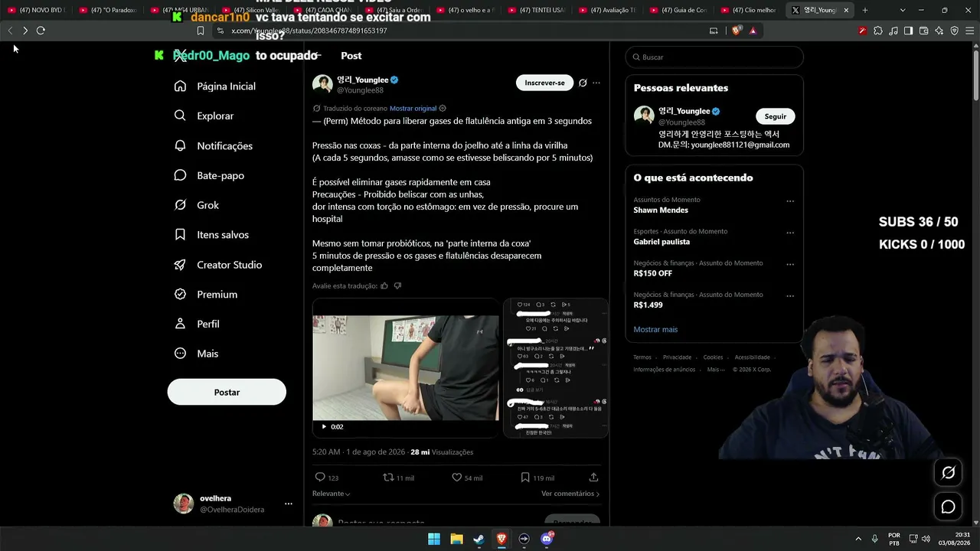The width and height of the screenshot is (980, 551).
Task: Click the Buscar search field
Action: tap(714, 57)
